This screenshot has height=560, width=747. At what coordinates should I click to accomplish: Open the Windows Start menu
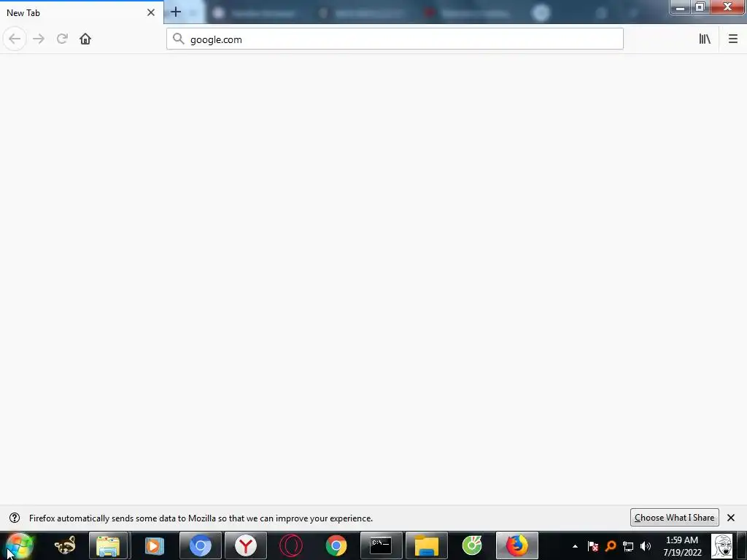click(20, 545)
